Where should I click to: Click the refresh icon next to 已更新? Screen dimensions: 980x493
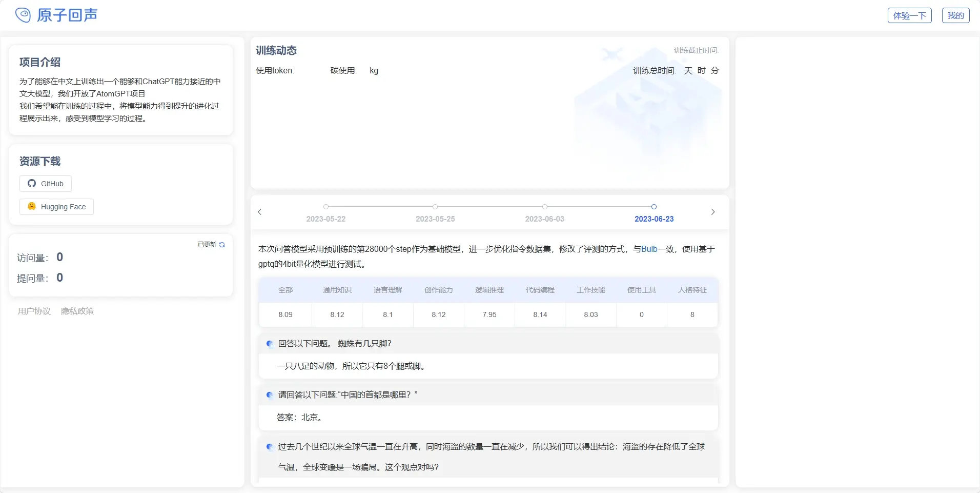[x=221, y=245]
